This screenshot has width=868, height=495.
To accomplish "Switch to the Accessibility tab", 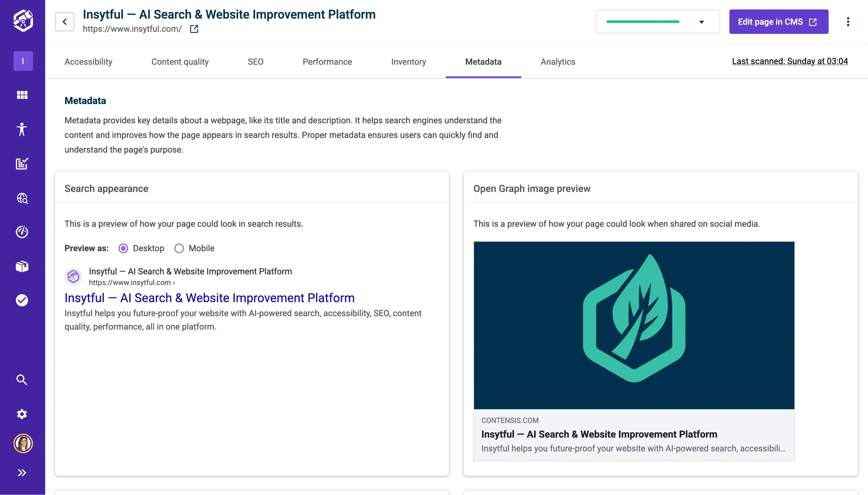I will [89, 62].
